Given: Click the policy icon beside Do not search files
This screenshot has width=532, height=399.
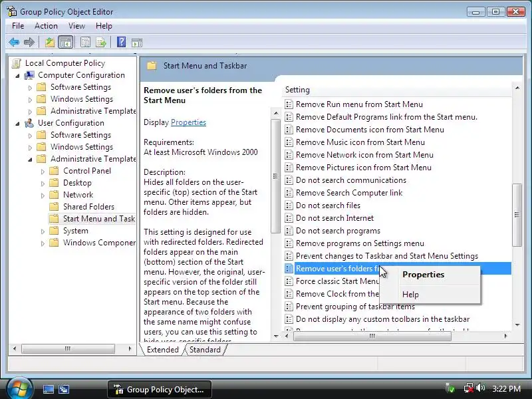Looking at the screenshot, I should click(x=289, y=205).
